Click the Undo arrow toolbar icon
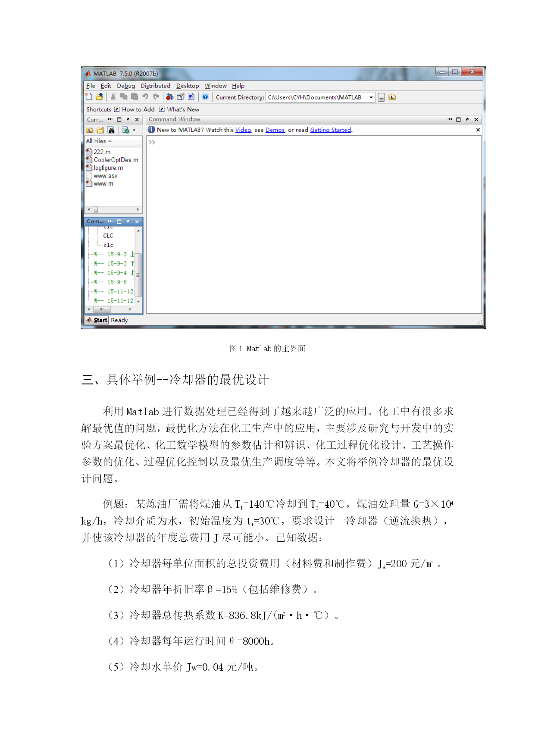 pyautogui.click(x=145, y=97)
